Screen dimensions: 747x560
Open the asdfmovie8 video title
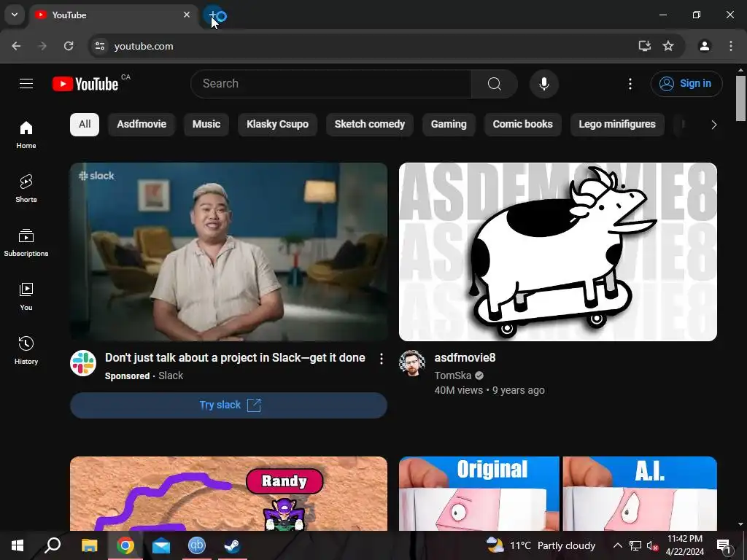coord(465,357)
